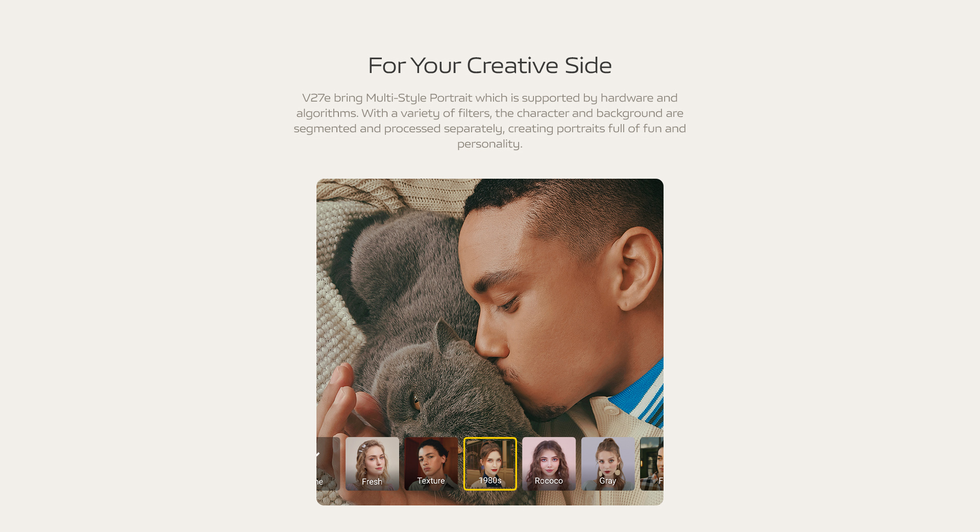The width and height of the screenshot is (980, 532).
Task: Click the "1980s" text label
Action: pyautogui.click(x=490, y=480)
